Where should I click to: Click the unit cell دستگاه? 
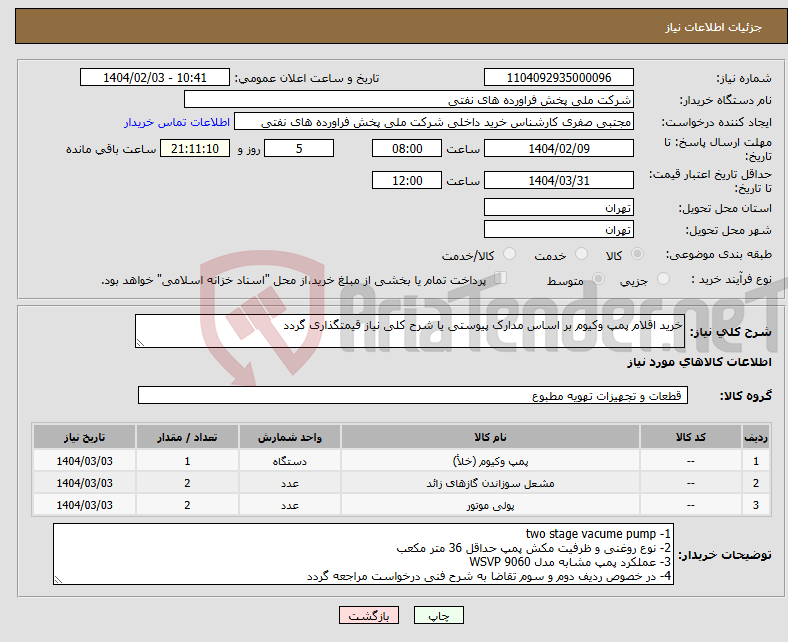[290, 461]
